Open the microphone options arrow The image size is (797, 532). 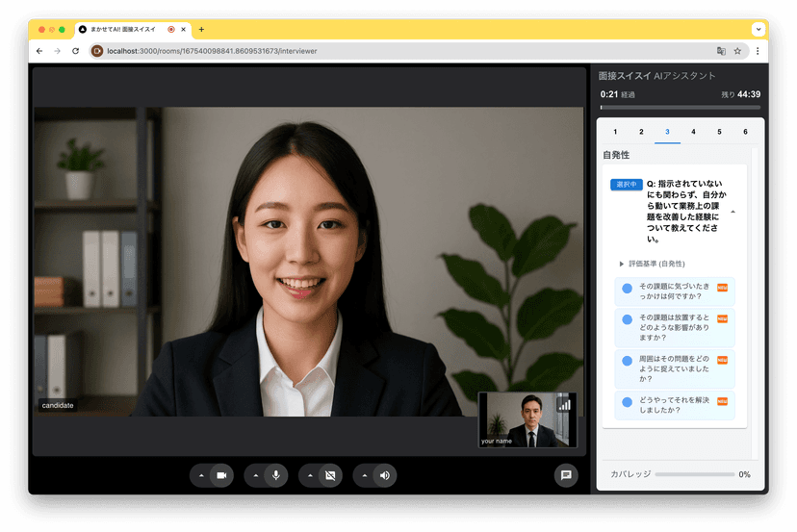[x=256, y=475]
